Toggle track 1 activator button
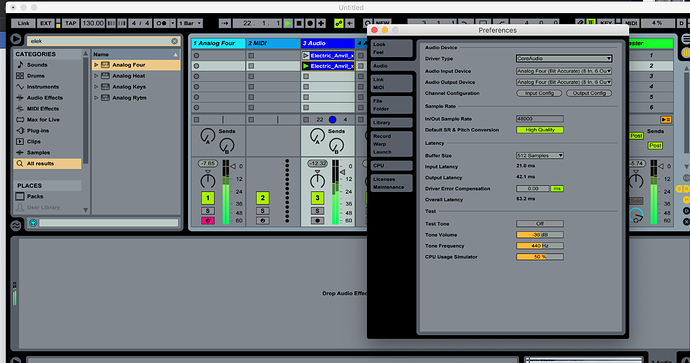 pos(208,198)
